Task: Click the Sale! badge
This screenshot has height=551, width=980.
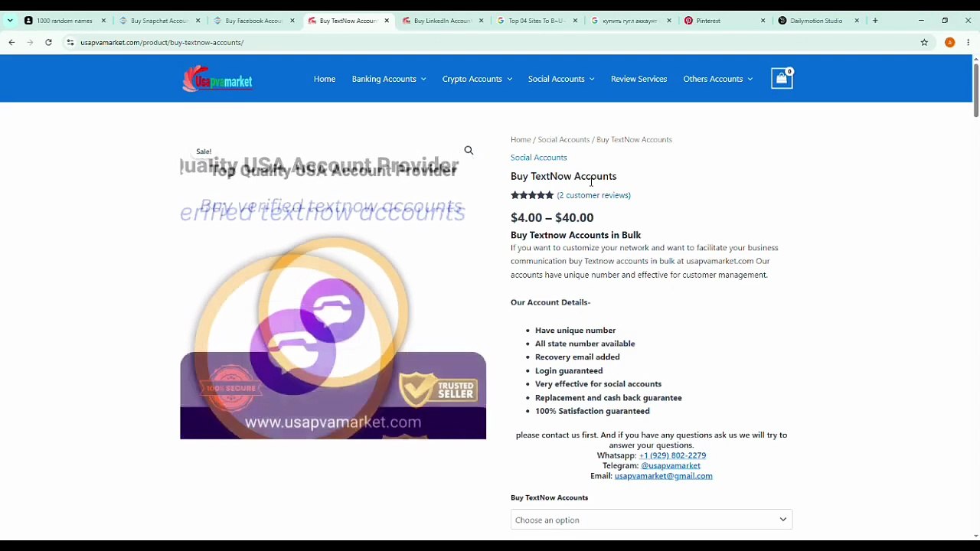Action: point(204,152)
